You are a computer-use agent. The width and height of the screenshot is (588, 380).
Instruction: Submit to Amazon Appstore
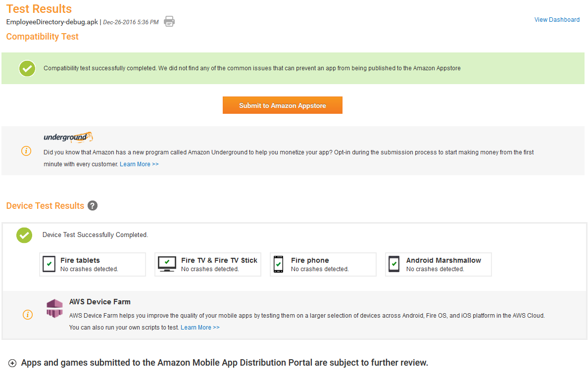pos(283,105)
